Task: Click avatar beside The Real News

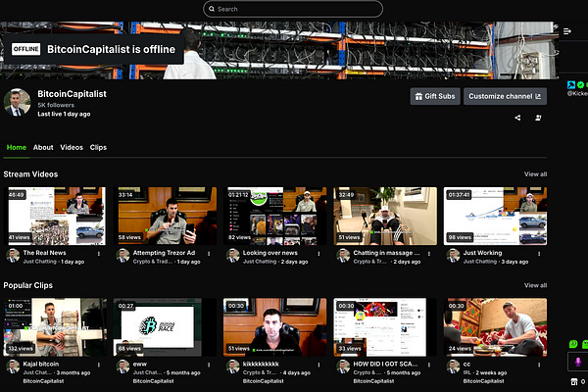Action: click(x=13, y=256)
